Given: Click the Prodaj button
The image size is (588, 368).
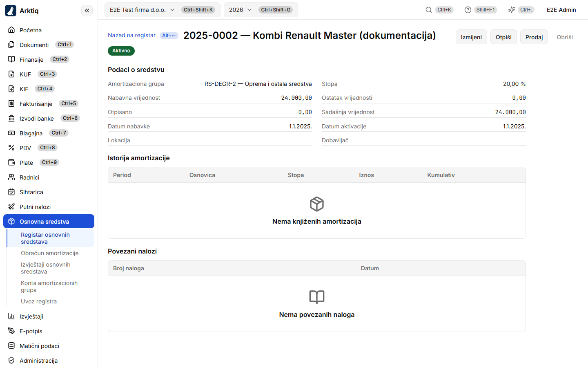Looking at the screenshot, I should pos(534,37).
